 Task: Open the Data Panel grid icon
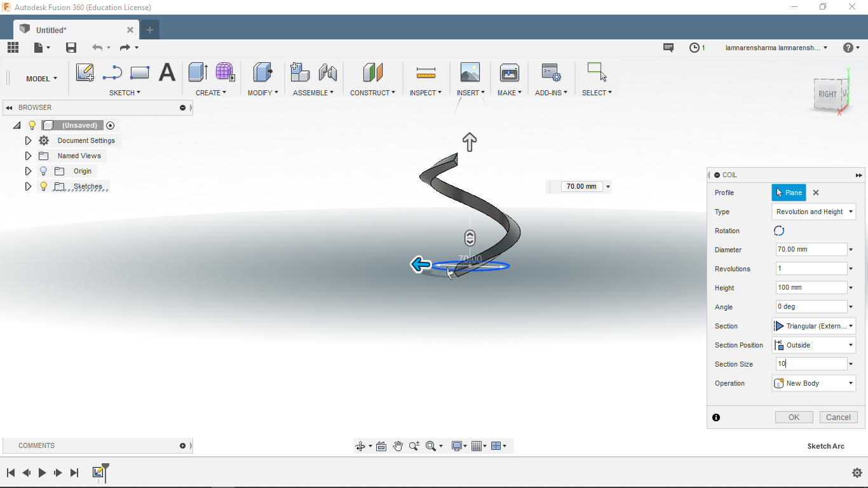[13, 48]
